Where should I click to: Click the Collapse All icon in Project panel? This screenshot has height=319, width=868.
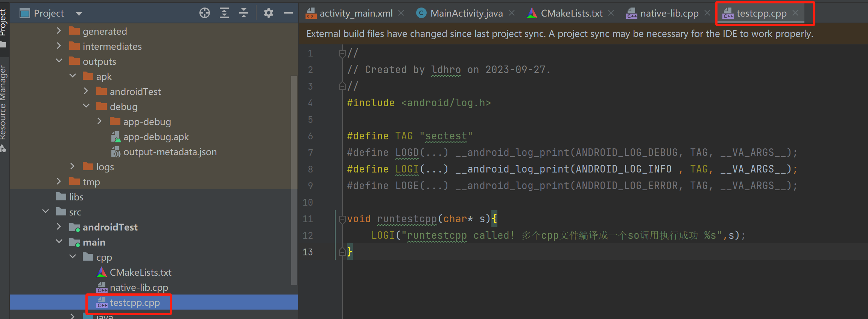click(x=244, y=13)
